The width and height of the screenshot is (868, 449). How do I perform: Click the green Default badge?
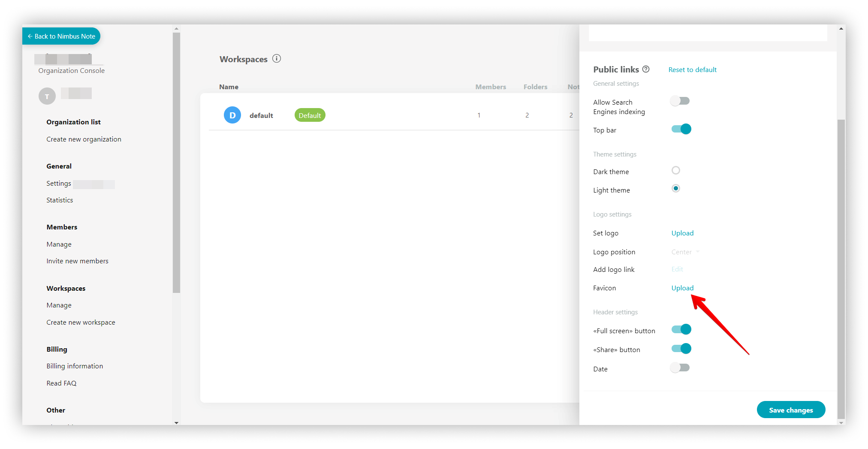coord(310,115)
